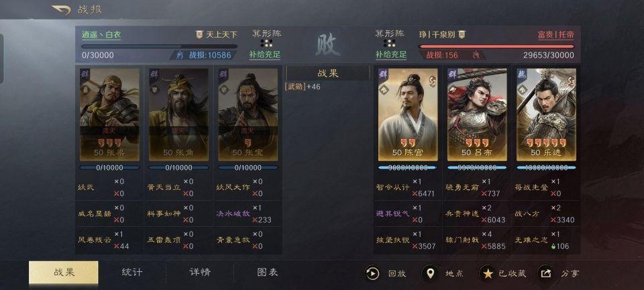
Task: Tap the 分享 share icon
Action: pos(545,273)
